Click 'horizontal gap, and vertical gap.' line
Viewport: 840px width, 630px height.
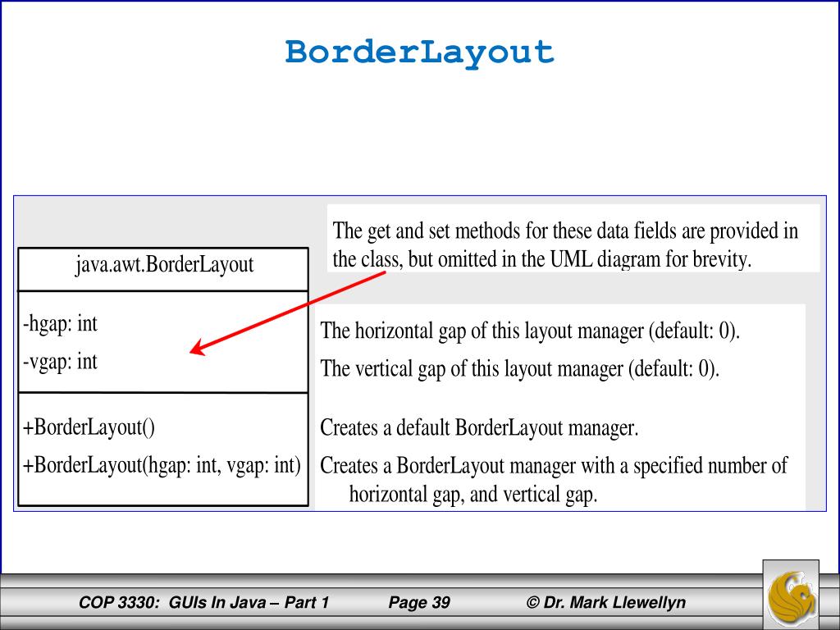pos(473,494)
